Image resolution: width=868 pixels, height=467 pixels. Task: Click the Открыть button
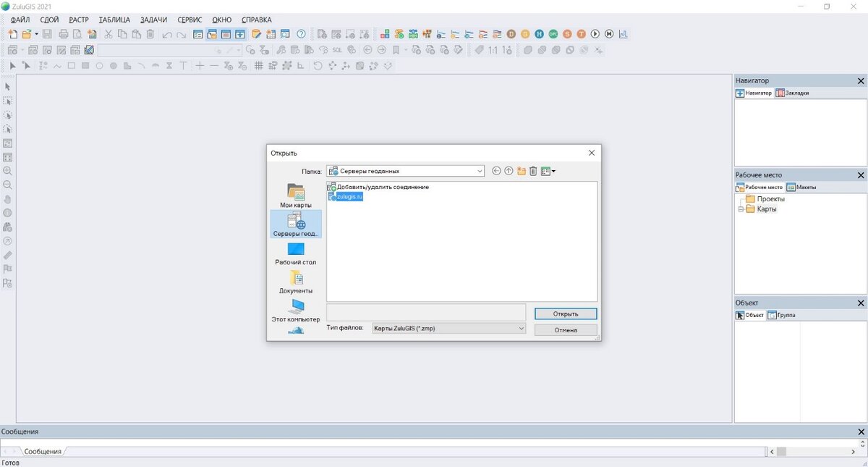566,314
